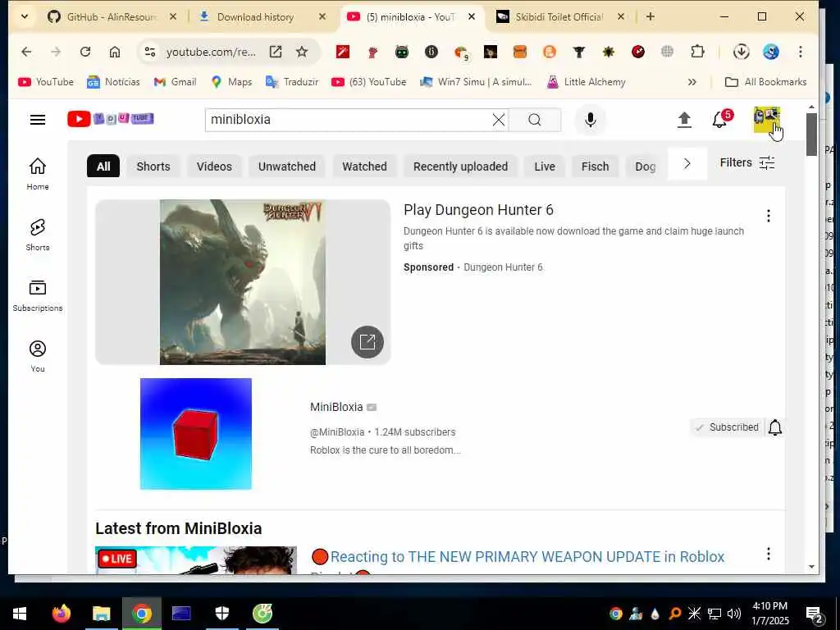
Task: Select the Watched filter chip
Action: [x=364, y=167]
